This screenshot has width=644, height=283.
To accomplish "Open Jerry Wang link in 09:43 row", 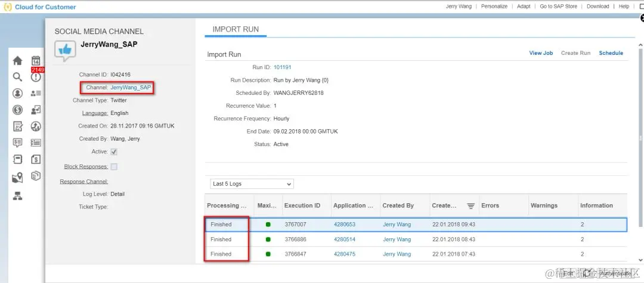I will [x=397, y=225].
